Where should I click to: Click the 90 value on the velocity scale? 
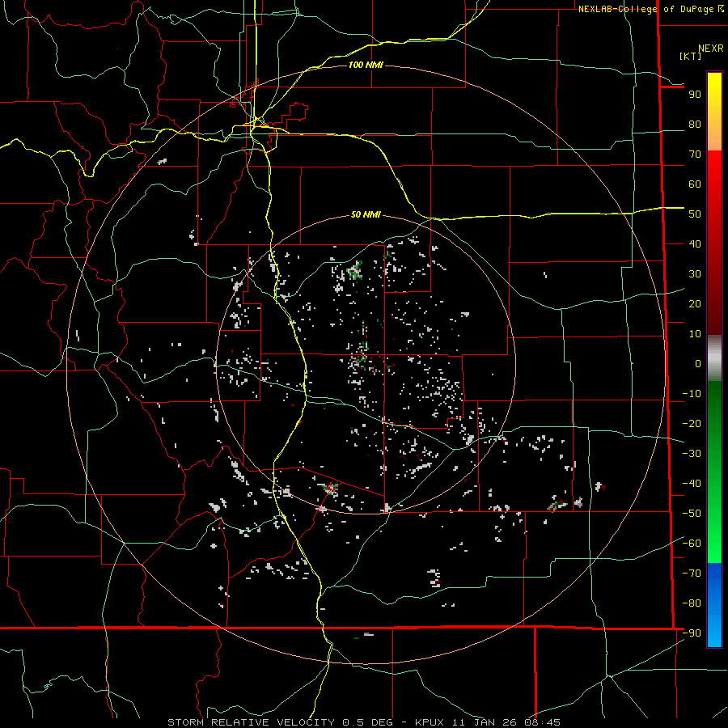[x=695, y=95]
